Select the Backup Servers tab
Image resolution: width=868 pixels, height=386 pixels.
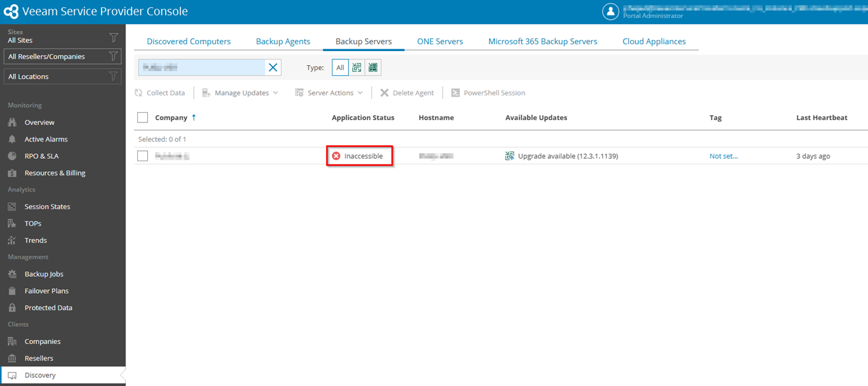tap(364, 41)
